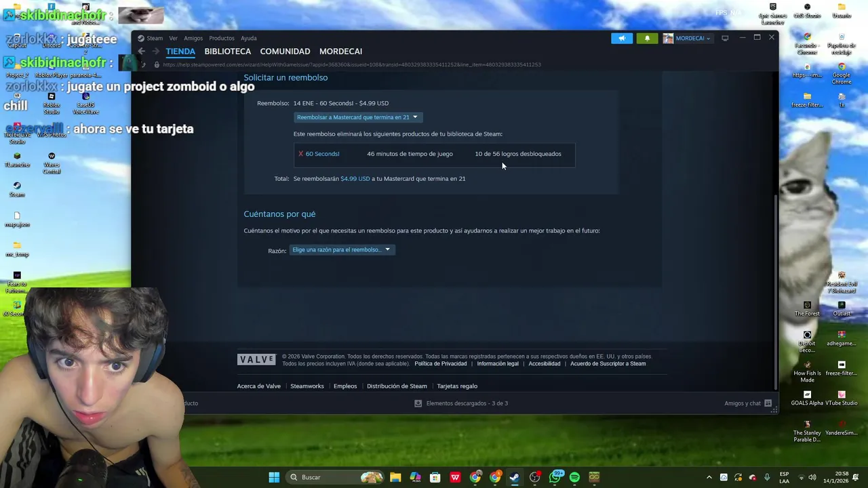Open Microsoft Store from the taskbar

(x=435, y=477)
